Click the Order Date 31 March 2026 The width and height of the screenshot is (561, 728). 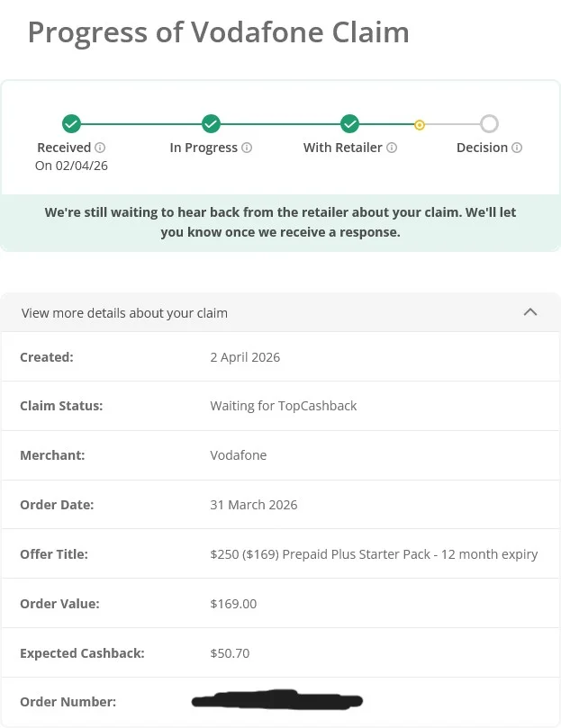[254, 505]
